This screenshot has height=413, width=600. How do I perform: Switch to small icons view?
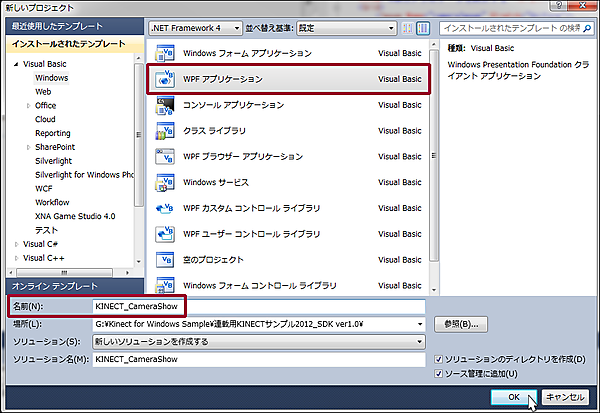click(408, 28)
